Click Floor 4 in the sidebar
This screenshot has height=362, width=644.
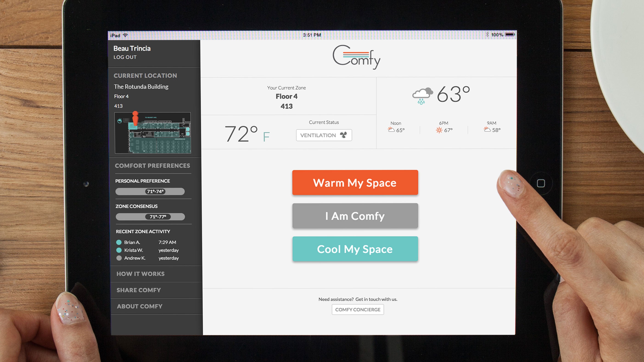click(x=121, y=96)
